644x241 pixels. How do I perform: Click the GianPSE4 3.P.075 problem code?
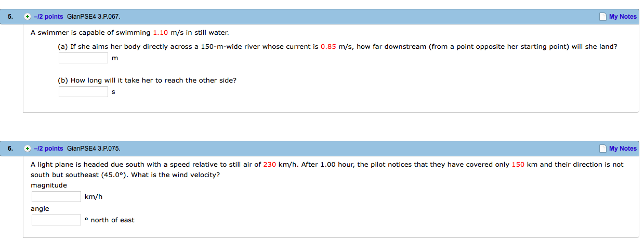pos(94,149)
